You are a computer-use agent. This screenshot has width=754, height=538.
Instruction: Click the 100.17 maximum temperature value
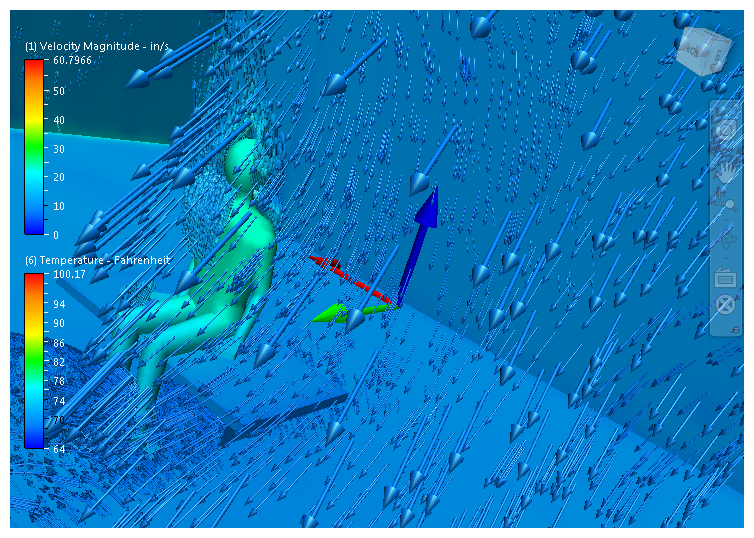(x=69, y=274)
